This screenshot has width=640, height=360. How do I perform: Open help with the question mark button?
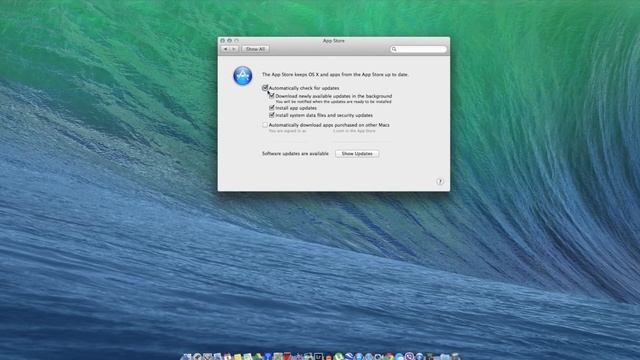point(440,182)
